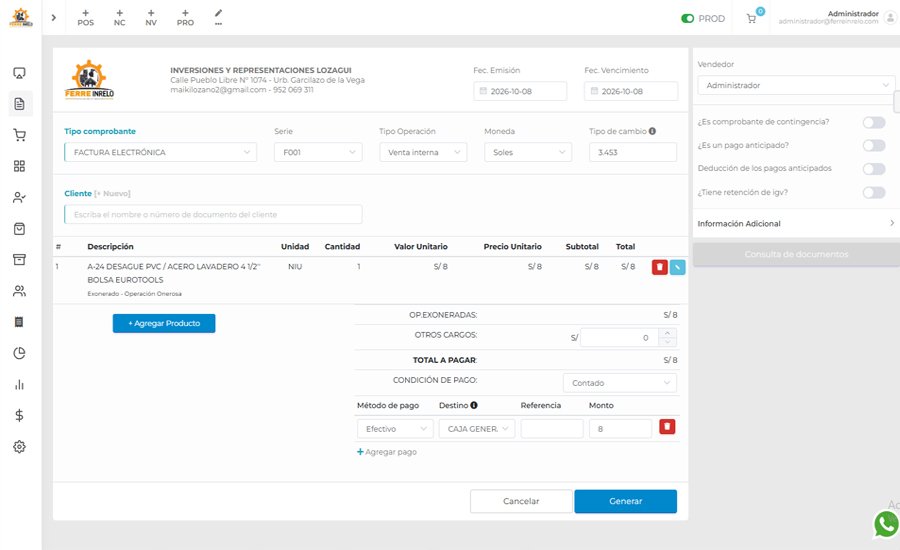Image resolution: width=900 pixels, height=550 pixels.
Task: Open the monitor dashboard sidebar icon
Action: (x=20, y=73)
